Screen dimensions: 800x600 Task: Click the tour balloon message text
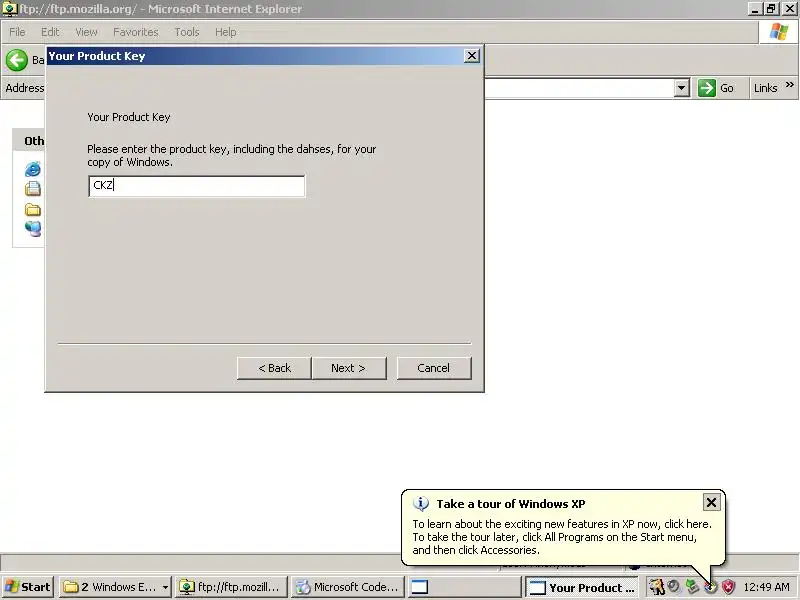pyautogui.click(x=562, y=537)
